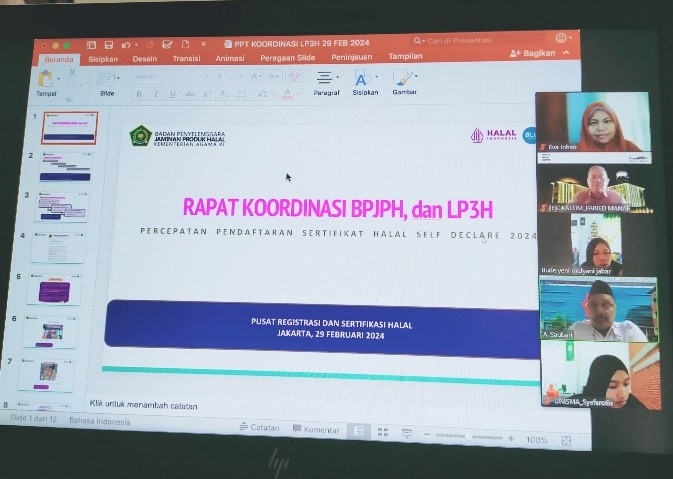
Task: Toggle Catatan notes pane
Action: [x=259, y=427]
